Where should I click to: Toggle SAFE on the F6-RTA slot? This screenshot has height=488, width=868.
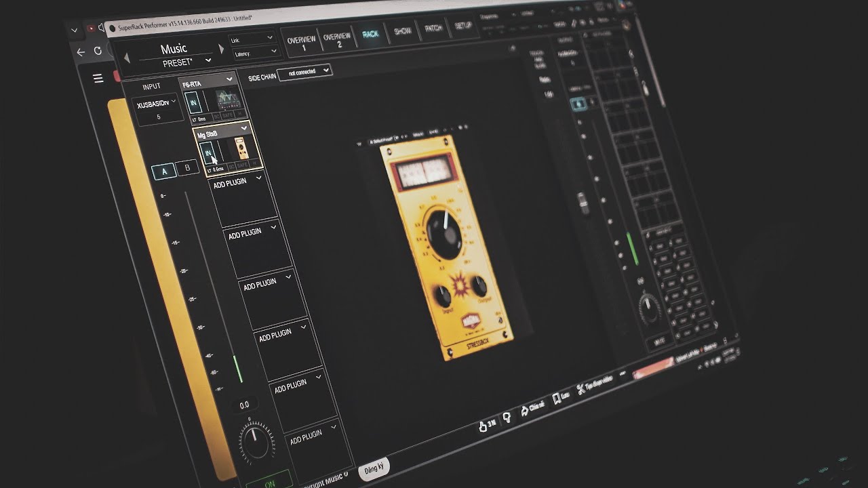point(227,116)
